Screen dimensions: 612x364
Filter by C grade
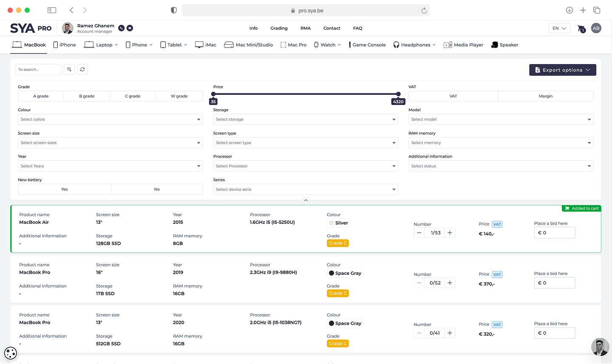133,96
